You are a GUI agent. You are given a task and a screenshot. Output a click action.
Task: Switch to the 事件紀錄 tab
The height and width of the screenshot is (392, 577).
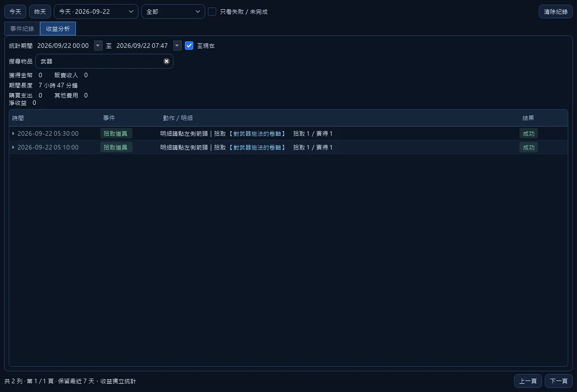coord(22,29)
